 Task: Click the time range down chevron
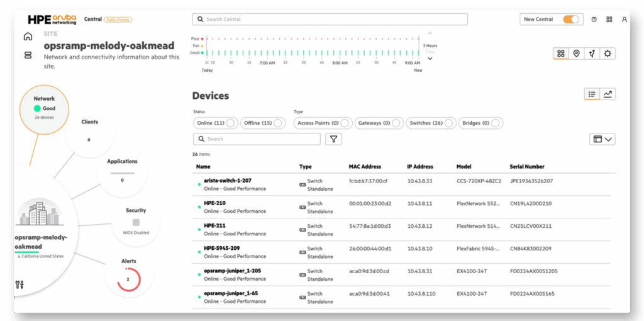(430, 59)
